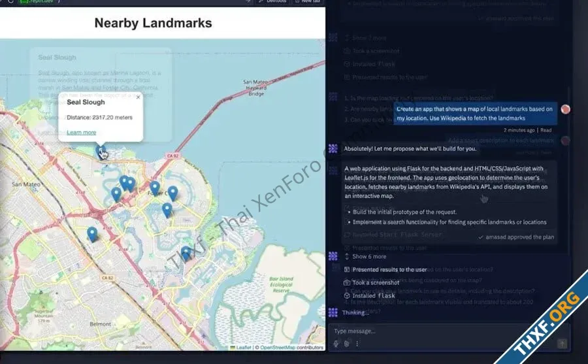The width and height of the screenshot is (588, 364).
Task: Click the microphone icon below message box
Action: pyautogui.click(x=336, y=344)
